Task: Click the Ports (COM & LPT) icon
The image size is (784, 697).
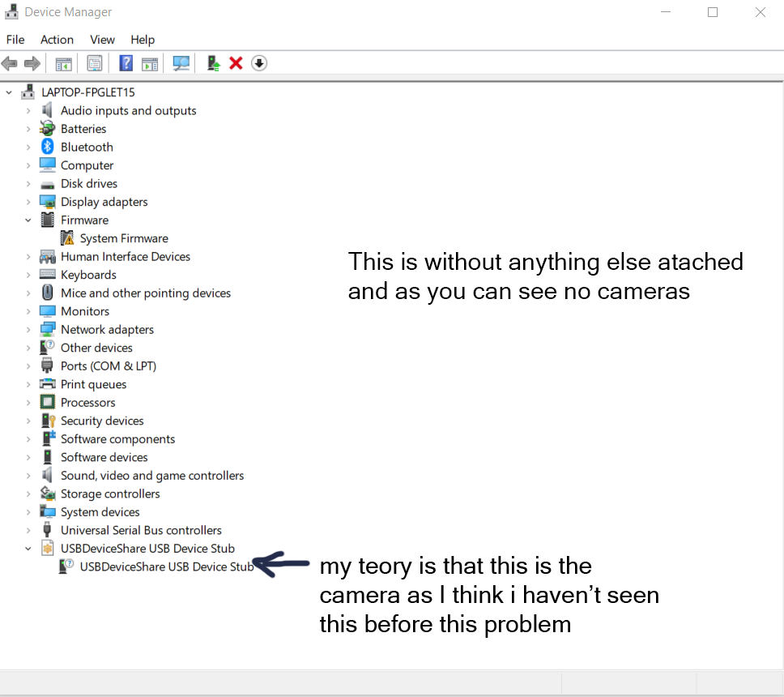Action: (x=48, y=366)
